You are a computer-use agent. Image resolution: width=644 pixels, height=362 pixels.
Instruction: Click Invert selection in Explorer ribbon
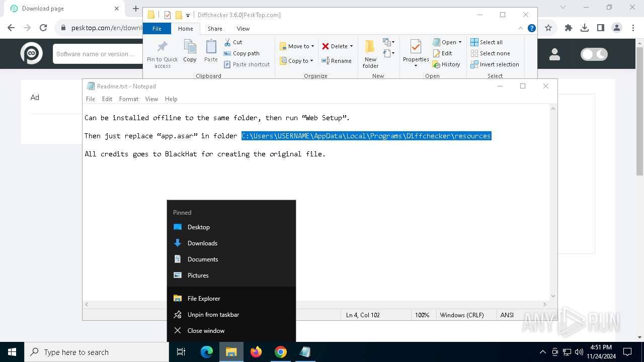pyautogui.click(x=495, y=64)
